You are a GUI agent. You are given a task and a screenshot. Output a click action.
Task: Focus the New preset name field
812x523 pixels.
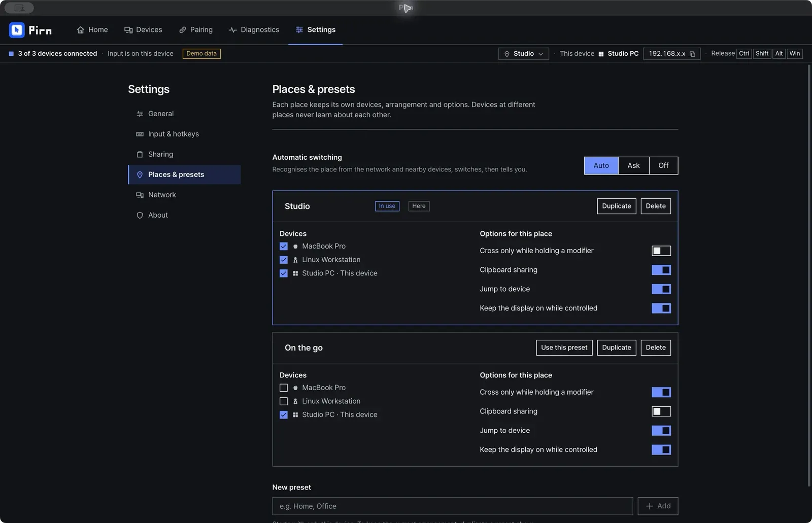click(x=452, y=506)
